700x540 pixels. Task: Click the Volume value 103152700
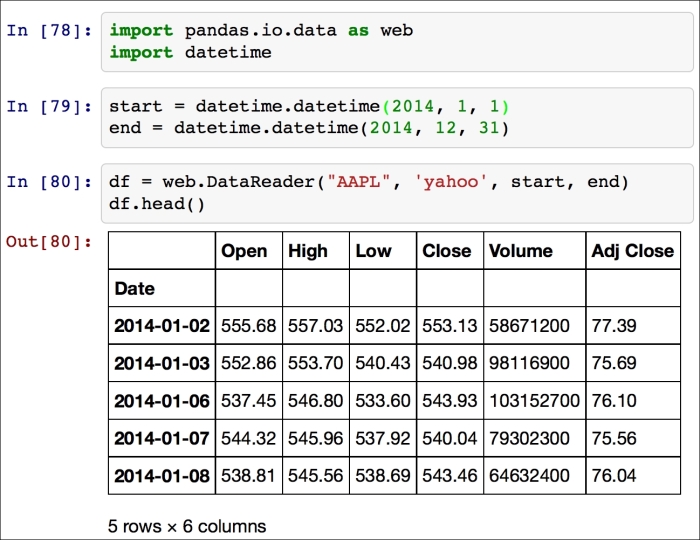534,401
